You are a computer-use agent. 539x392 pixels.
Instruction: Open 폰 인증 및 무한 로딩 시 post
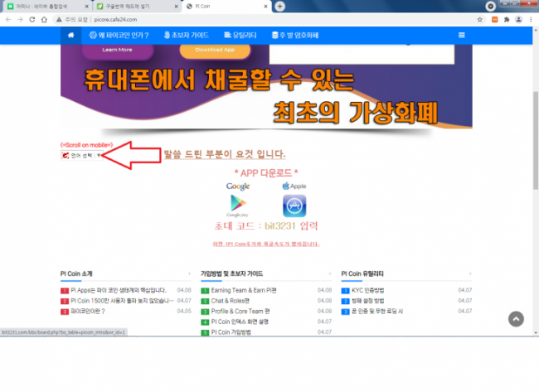[377, 312]
